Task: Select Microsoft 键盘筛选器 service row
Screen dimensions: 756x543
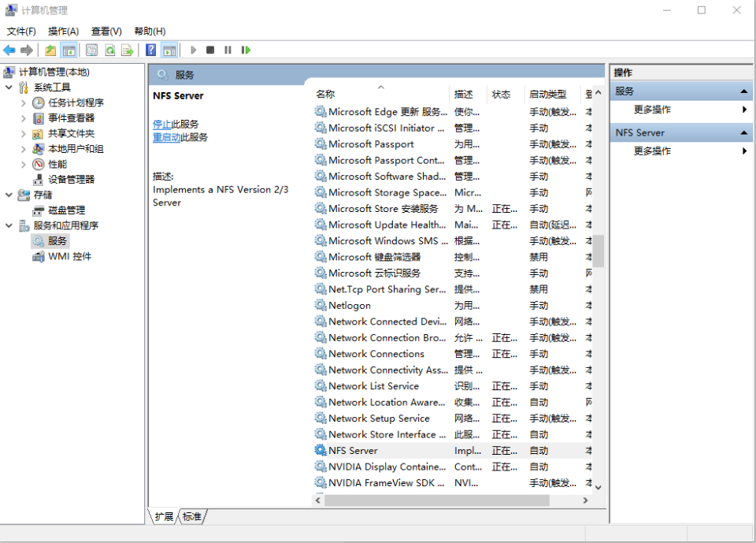Action: click(x=453, y=257)
